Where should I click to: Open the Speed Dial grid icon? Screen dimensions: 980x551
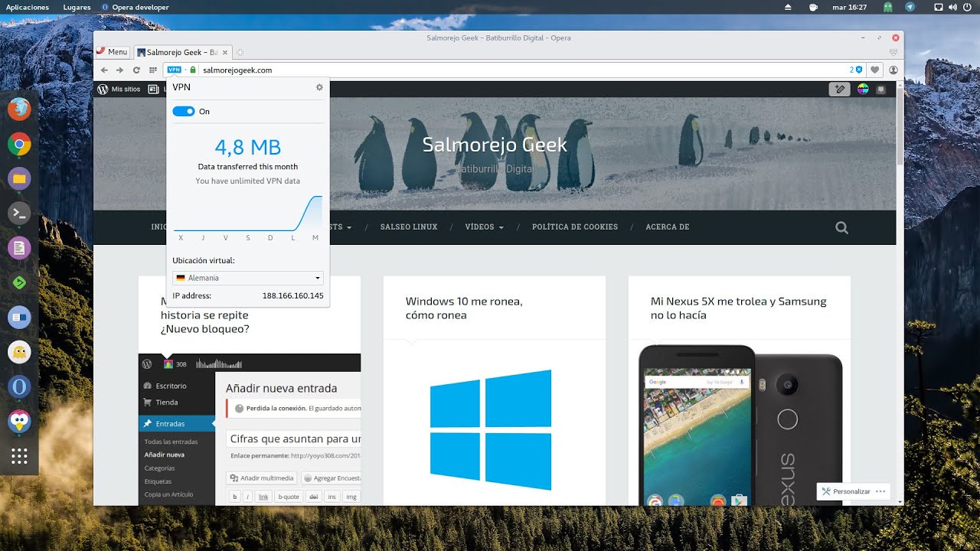point(153,70)
